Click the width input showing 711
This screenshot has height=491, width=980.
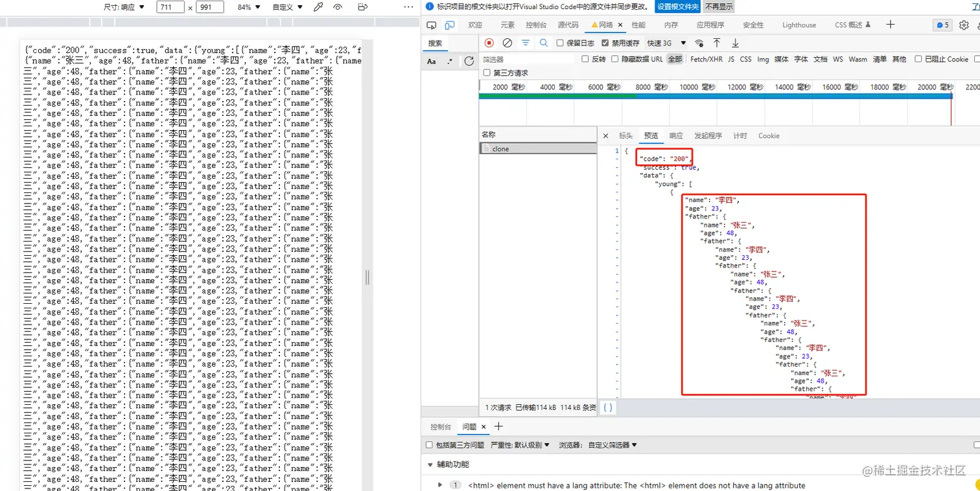(x=170, y=7)
